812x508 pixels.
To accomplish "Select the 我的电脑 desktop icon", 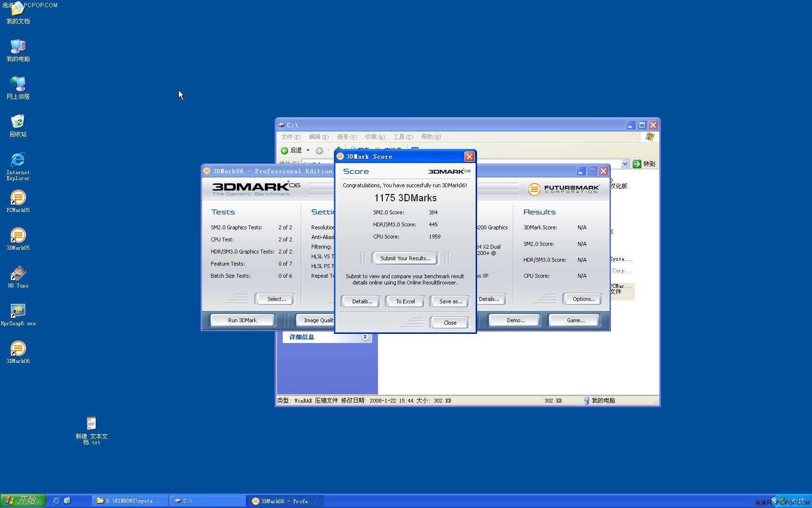I will pos(18,47).
